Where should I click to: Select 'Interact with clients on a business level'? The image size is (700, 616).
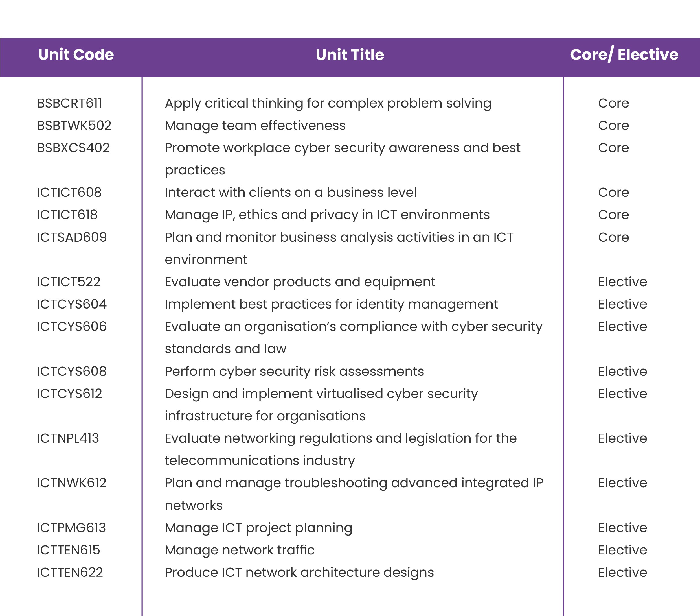[291, 193]
